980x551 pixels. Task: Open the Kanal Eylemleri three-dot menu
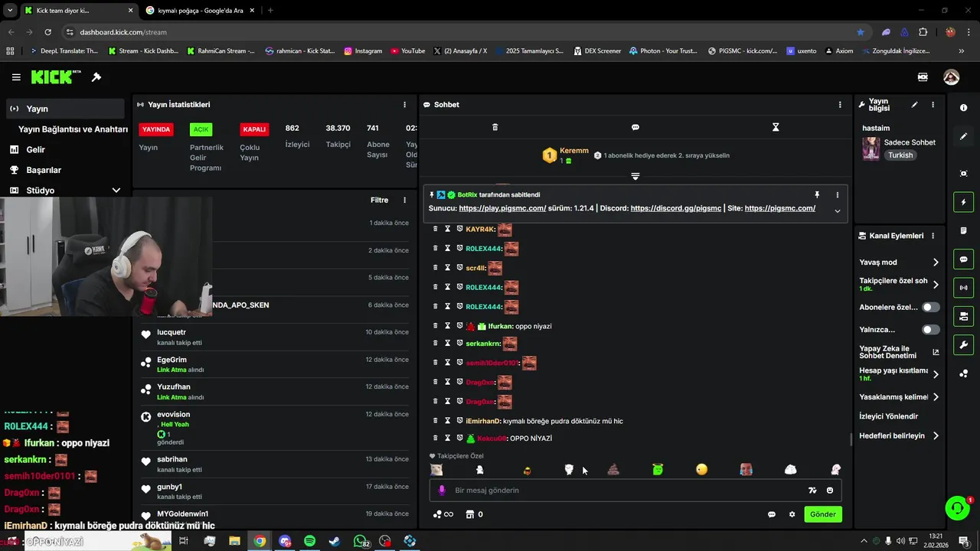[933, 236]
